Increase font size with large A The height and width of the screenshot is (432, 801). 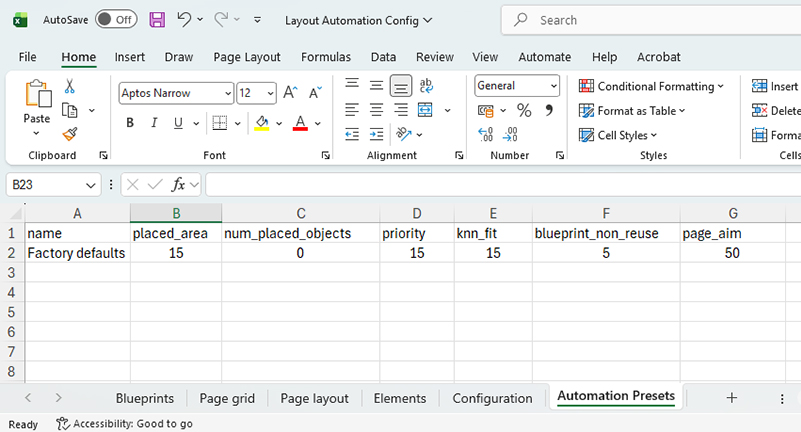tap(290, 92)
